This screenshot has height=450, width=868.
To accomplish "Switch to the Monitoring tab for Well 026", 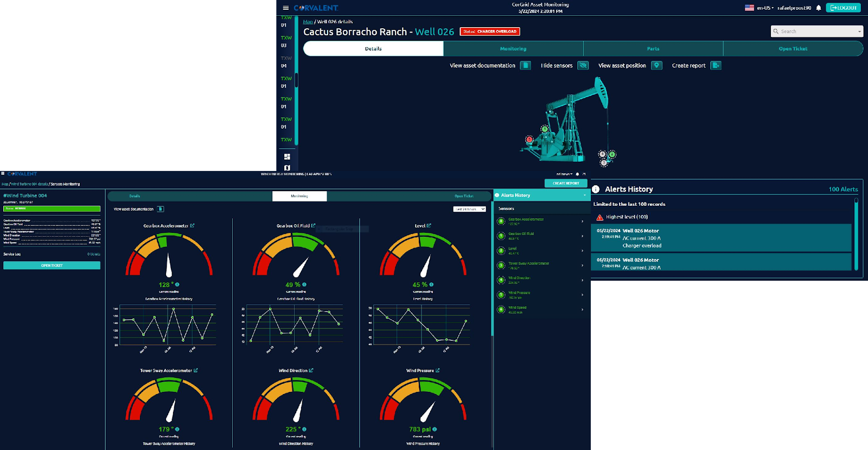I will point(513,49).
